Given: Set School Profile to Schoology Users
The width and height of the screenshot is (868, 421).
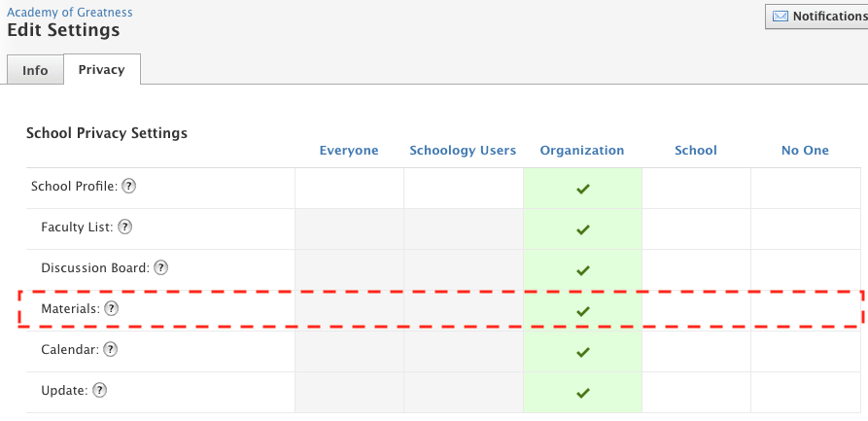Looking at the screenshot, I should click(x=463, y=188).
